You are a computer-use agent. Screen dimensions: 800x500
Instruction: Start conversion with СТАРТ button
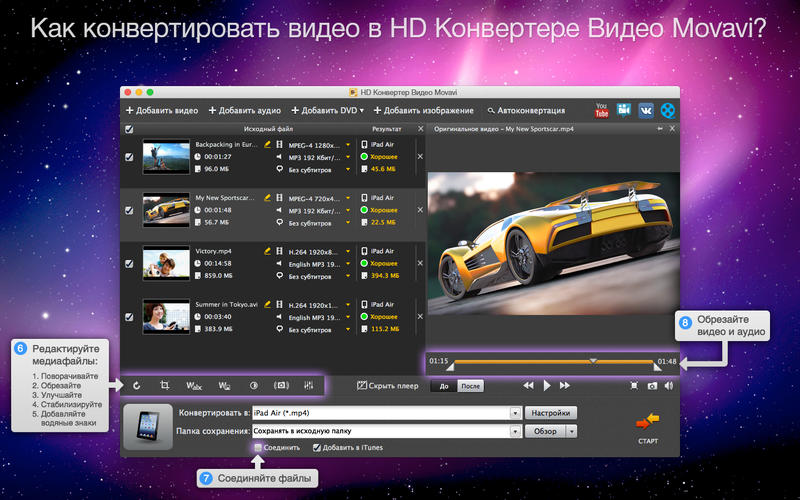[648, 428]
